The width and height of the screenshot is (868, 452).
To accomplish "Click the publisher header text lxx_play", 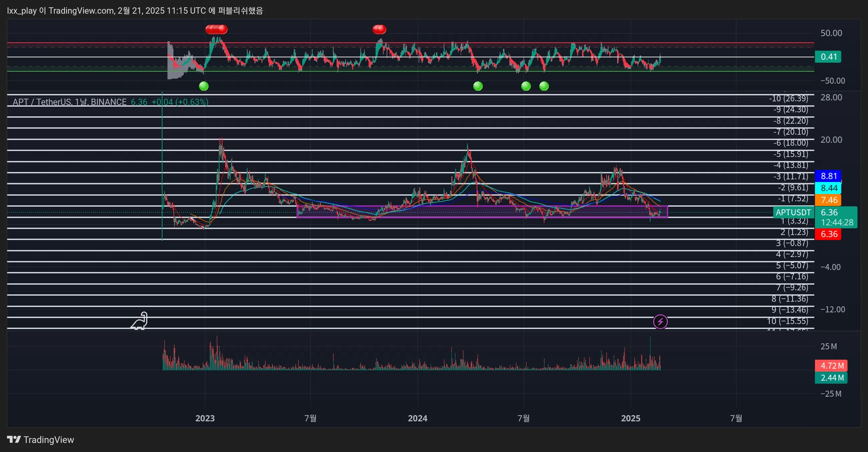I will tap(22, 11).
